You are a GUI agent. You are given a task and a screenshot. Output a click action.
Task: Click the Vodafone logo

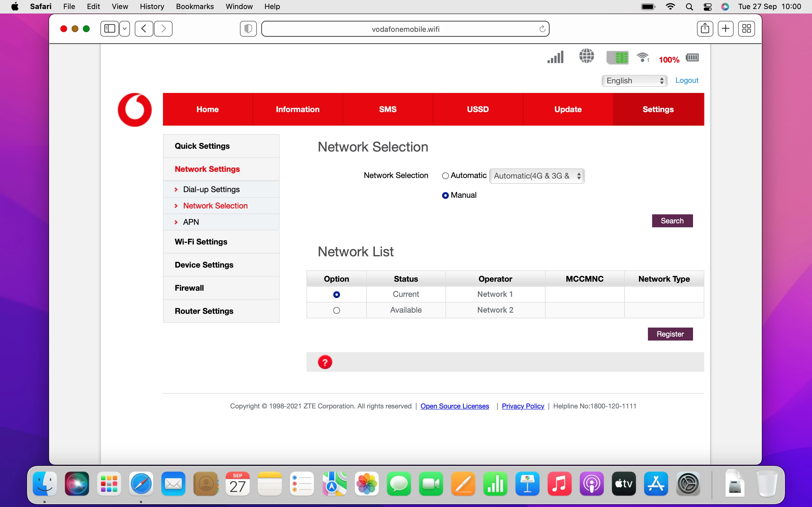point(134,109)
